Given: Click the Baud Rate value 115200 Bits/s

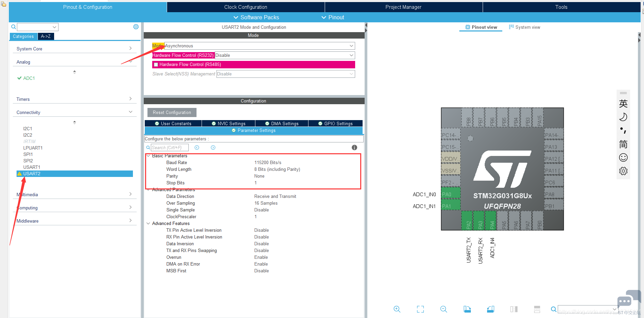Looking at the screenshot, I should coord(268,162).
